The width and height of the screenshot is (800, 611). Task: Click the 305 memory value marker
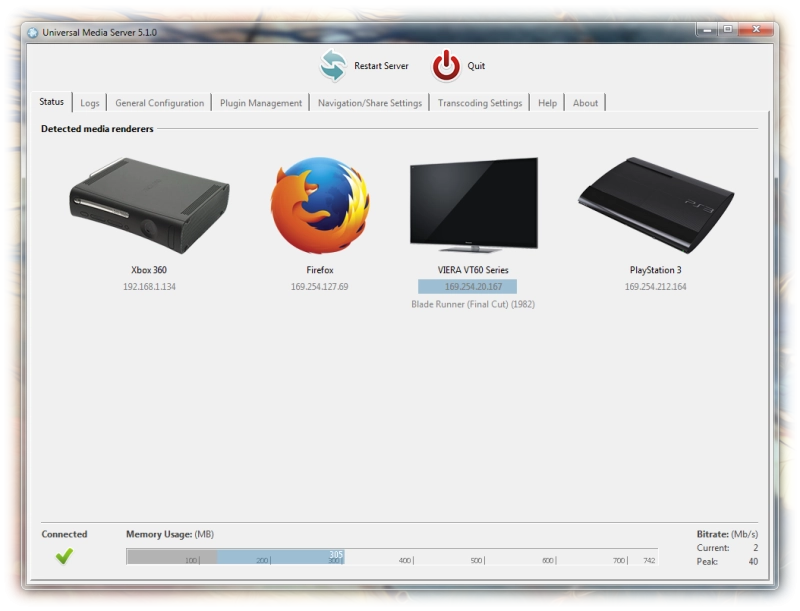[x=336, y=554]
